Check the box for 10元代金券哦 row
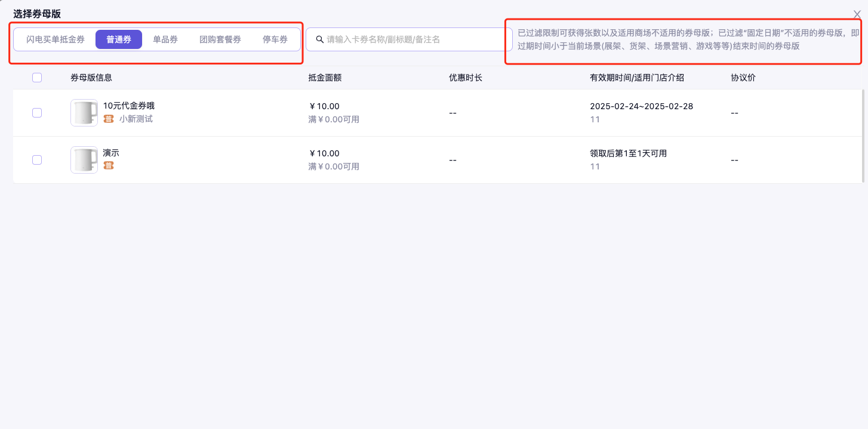Image resolution: width=868 pixels, height=429 pixels. 37,113
